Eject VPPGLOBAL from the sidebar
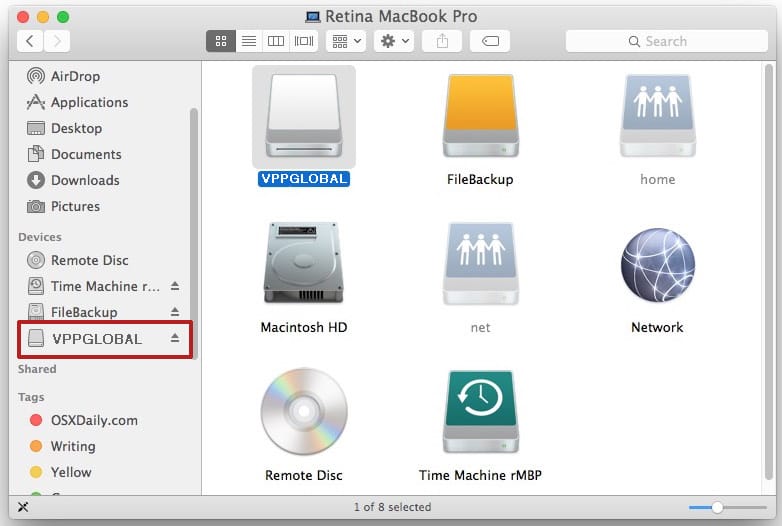Image resolution: width=782 pixels, height=526 pixels. tap(175, 339)
